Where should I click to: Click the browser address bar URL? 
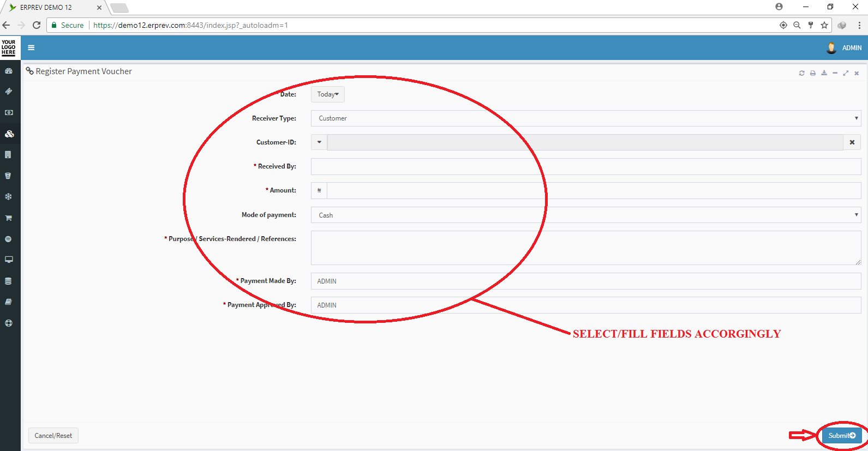tap(190, 25)
